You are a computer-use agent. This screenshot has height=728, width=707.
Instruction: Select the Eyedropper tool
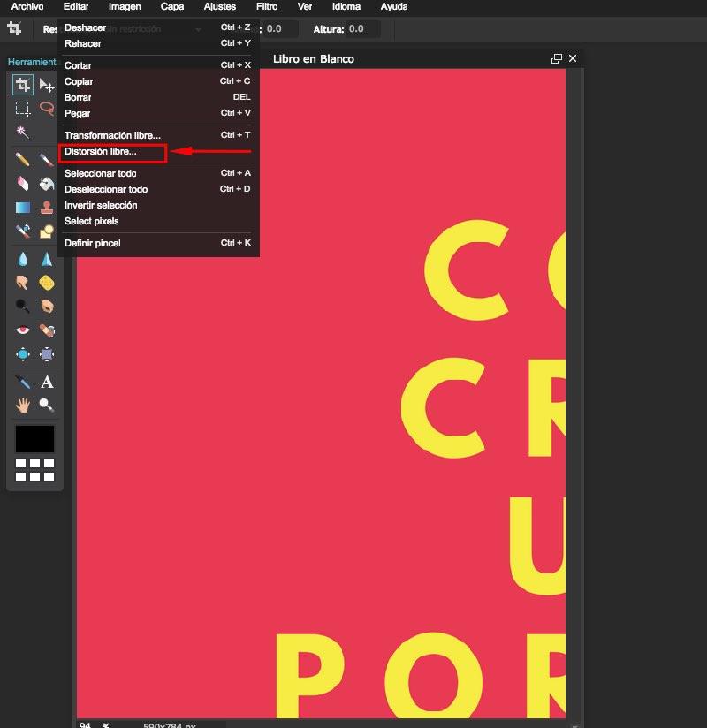pos(24,383)
